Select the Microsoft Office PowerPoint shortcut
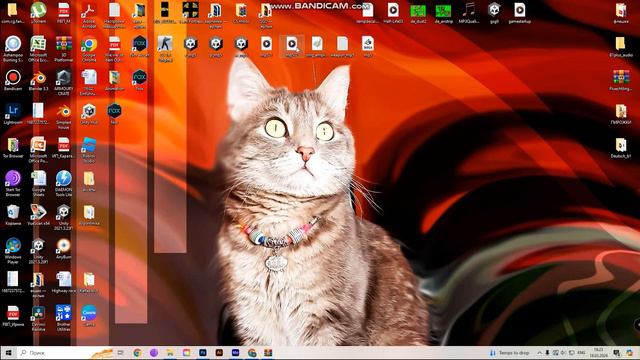 [38, 150]
